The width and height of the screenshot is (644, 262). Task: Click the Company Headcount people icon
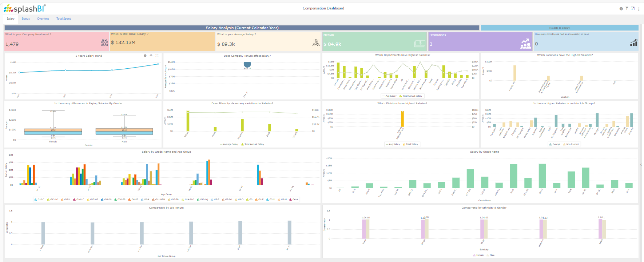coord(104,43)
